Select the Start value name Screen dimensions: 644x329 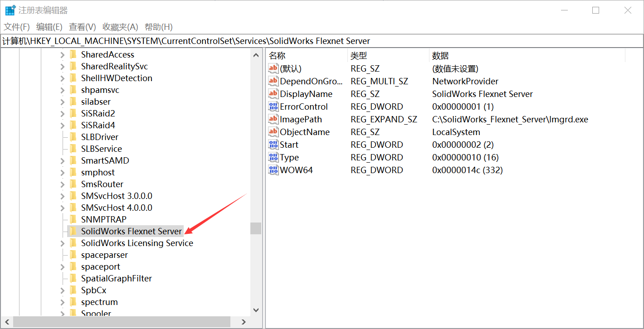coord(289,145)
